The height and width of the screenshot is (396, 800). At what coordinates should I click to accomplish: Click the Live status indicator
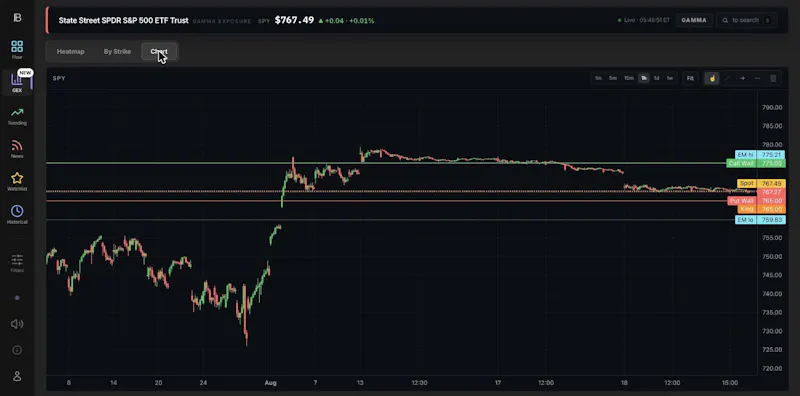click(x=643, y=20)
